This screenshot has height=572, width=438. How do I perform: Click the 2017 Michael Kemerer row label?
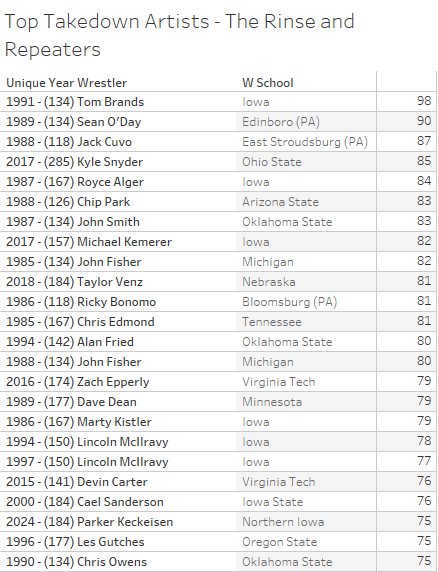tap(89, 242)
